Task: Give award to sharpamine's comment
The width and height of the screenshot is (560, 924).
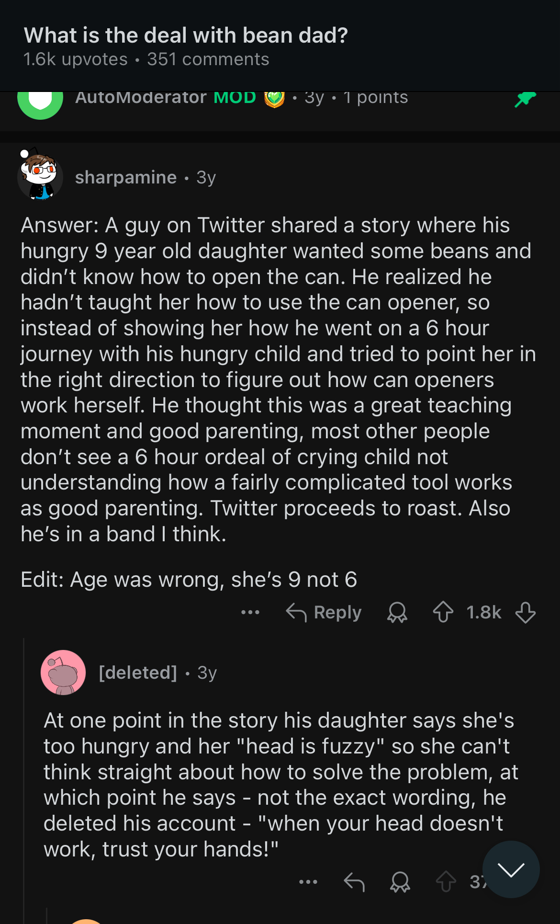Action: (x=397, y=612)
